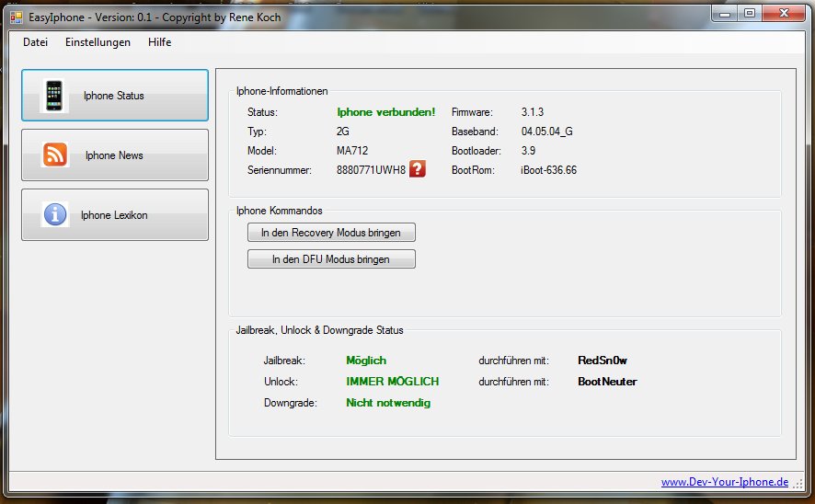Visit the www.Dev-Your-Iphone.de link
Image resolution: width=815 pixels, height=504 pixels.
725,482
